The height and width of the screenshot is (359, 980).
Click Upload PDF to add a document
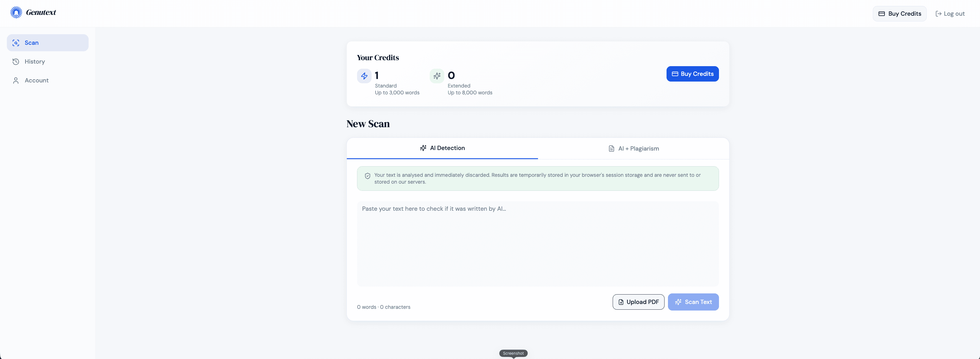[638, 301]
